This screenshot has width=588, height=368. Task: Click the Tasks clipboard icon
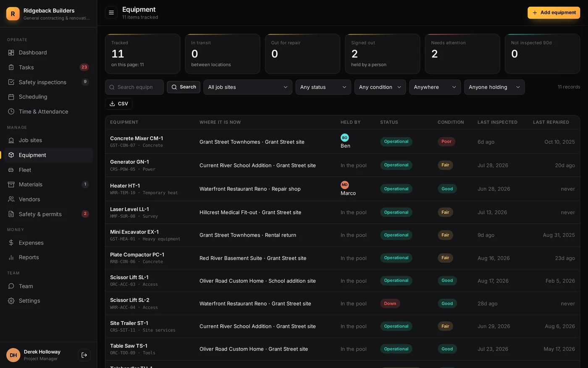click(11, 67)
